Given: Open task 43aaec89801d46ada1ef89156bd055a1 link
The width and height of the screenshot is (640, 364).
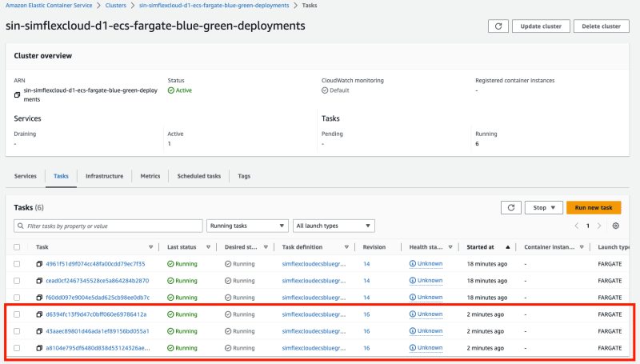Looking at the screenshot, I should coord(98,331).
